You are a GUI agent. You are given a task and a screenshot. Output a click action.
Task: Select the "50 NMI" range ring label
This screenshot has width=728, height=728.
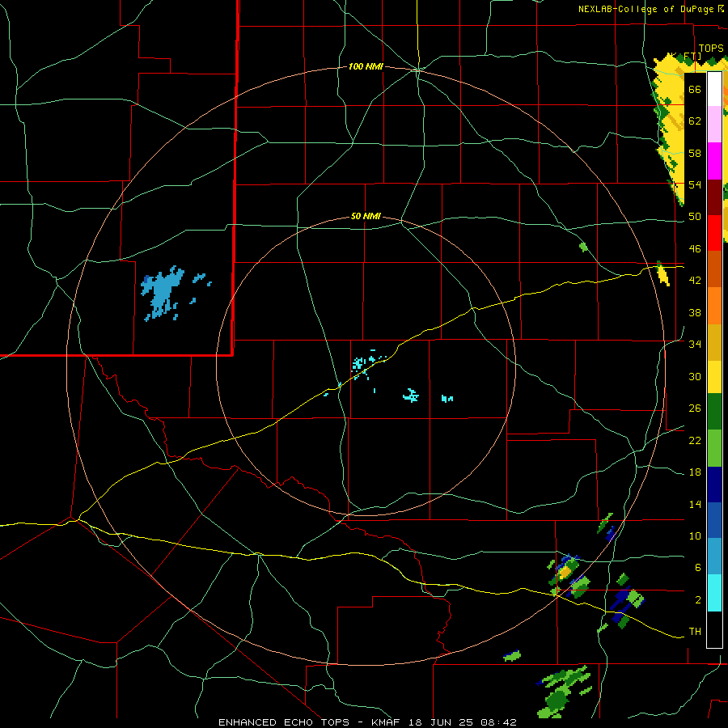tap(366, 216)
